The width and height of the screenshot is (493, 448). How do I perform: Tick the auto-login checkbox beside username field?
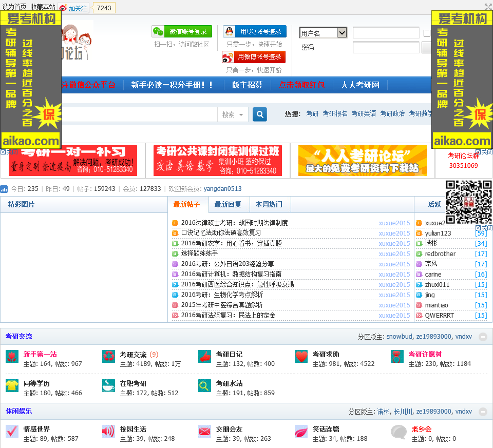427,33
